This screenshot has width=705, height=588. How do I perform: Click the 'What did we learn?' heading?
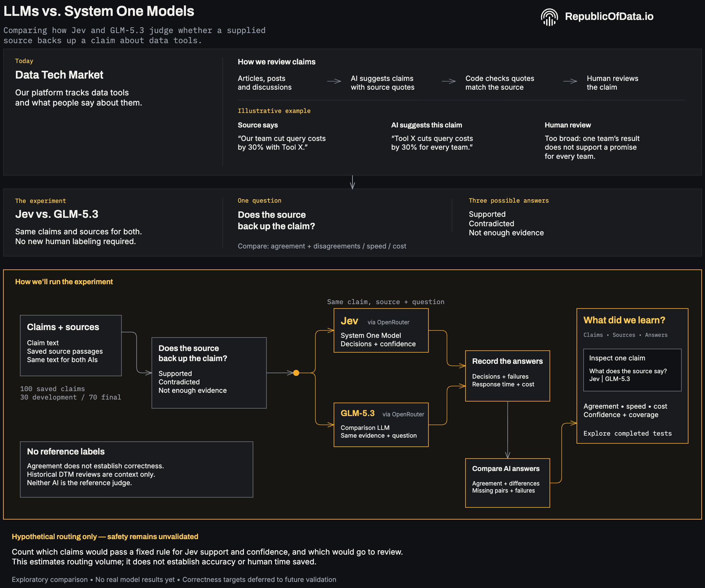(x=624, y=320)
